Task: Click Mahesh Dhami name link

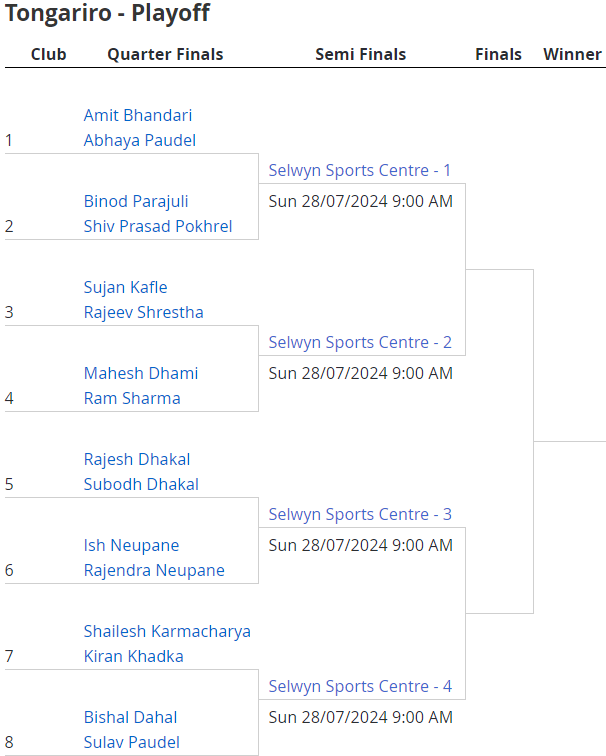Action: coord(141,374)
